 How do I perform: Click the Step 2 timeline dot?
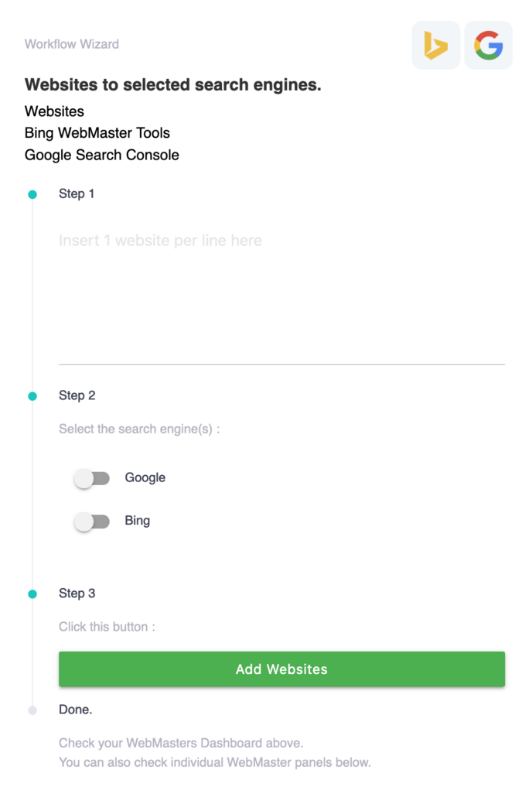[x=32, y=396]
